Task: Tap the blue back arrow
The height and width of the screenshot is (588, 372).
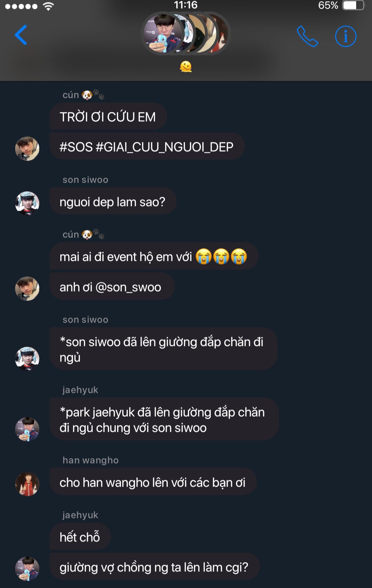Action: pos(21,35)
